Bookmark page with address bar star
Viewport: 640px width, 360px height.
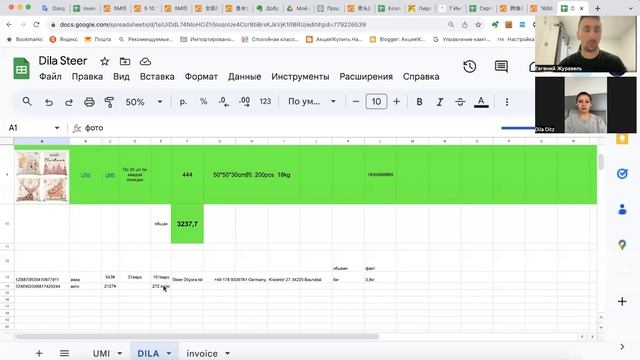[x=478, y=25]
